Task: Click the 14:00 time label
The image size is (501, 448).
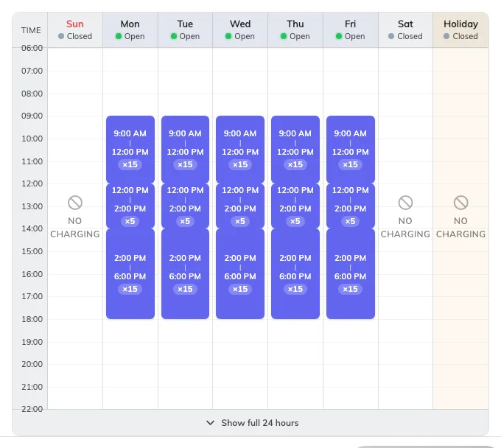Action: 32,228
